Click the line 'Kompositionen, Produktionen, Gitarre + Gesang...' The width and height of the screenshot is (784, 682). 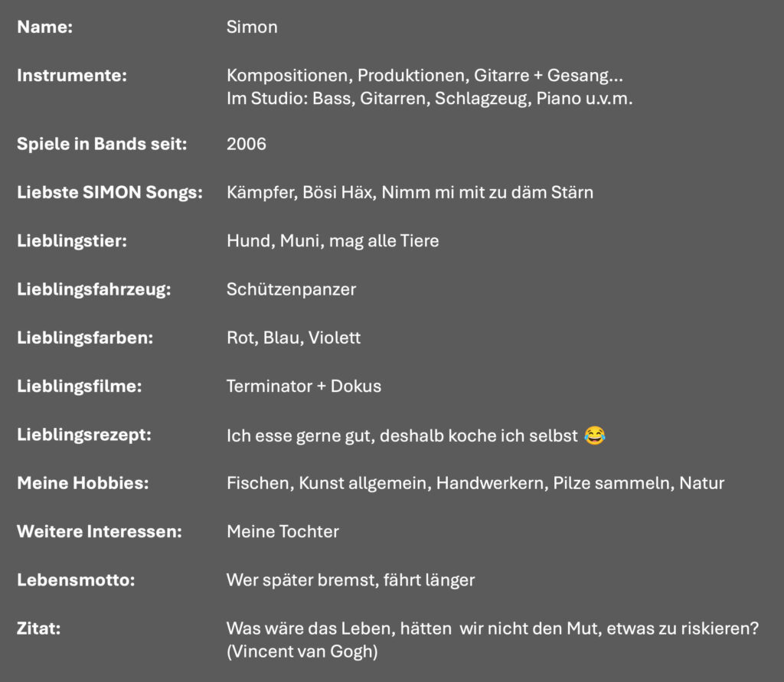425,76
